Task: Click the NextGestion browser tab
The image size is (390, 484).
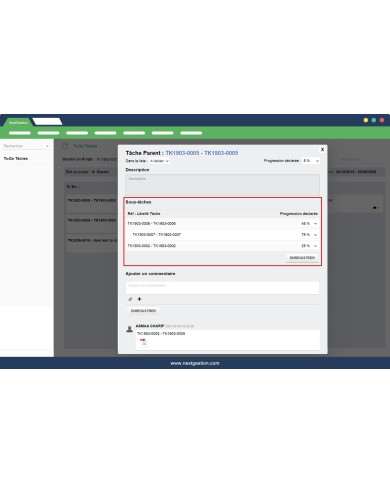Action: click(18, 122)
